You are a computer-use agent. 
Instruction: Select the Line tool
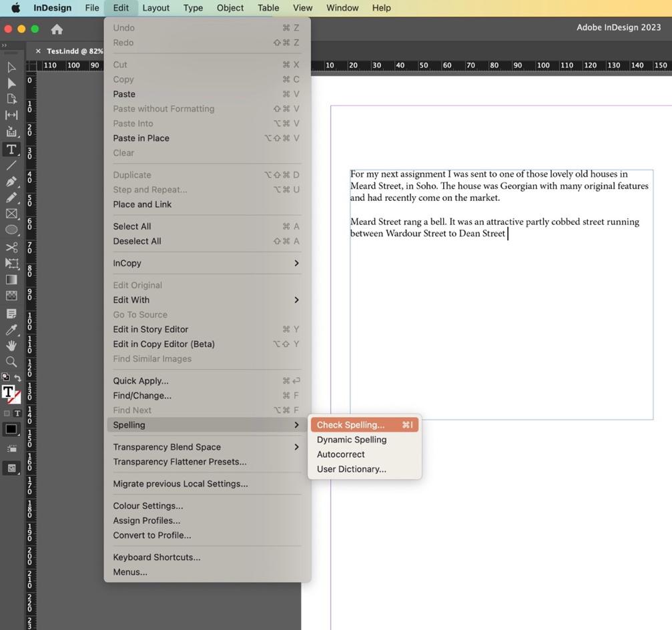click(x=11, y=165)
